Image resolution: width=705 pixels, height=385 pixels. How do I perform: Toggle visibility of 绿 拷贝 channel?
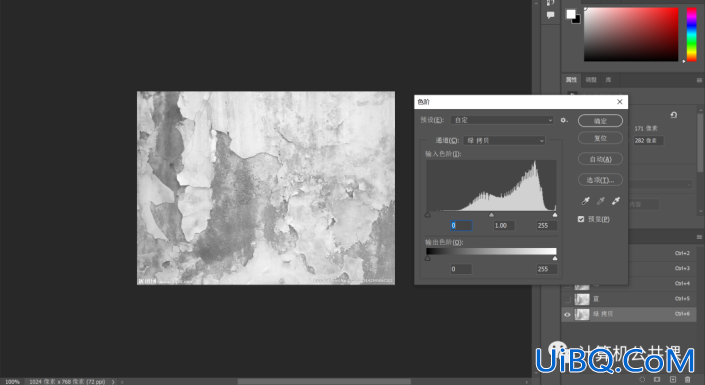[x=567, y=314]
